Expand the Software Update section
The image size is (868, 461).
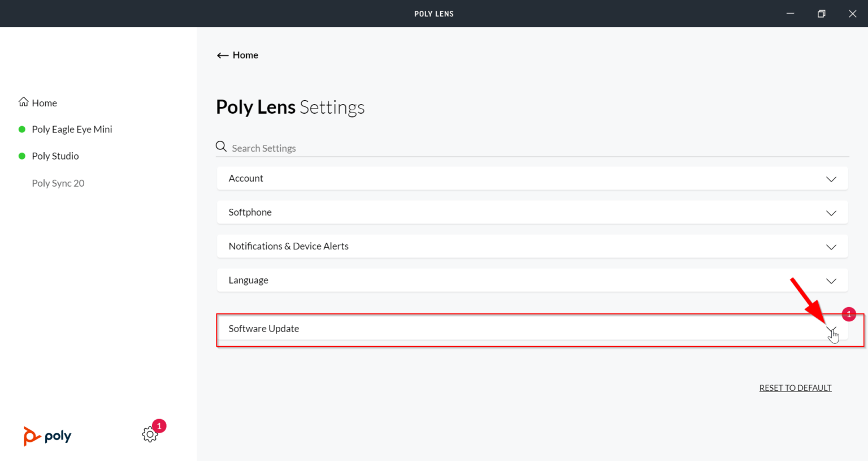(831, 329)
